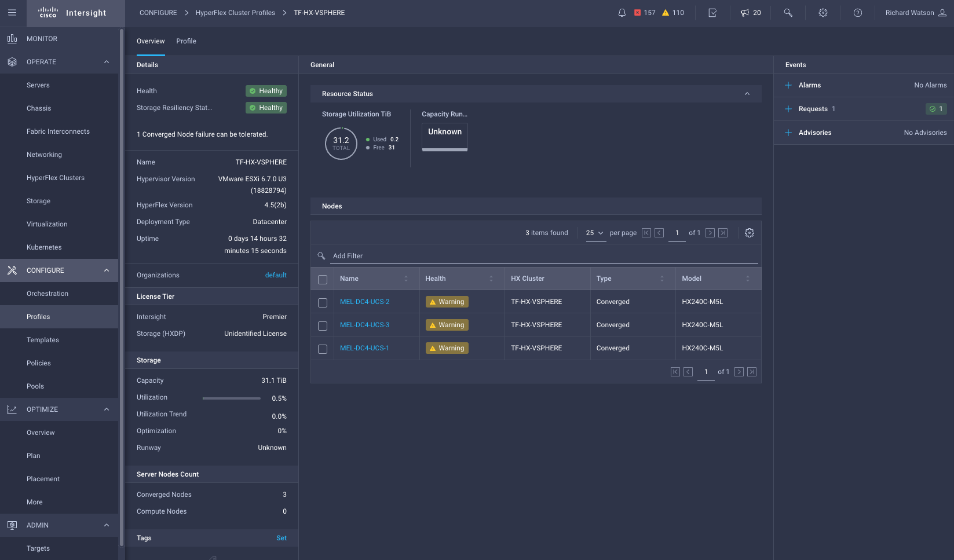
Task: Expand the Advisories events section
Action: 788,133
